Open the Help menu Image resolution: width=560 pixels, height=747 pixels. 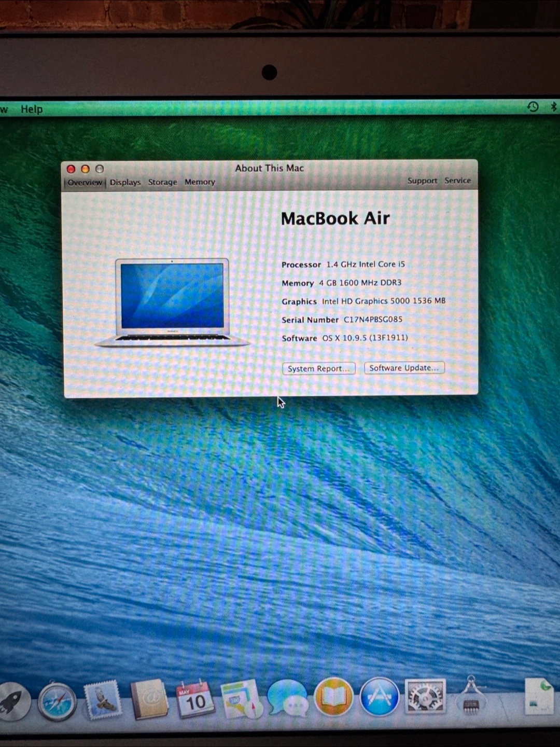click(x=32, y=109)
